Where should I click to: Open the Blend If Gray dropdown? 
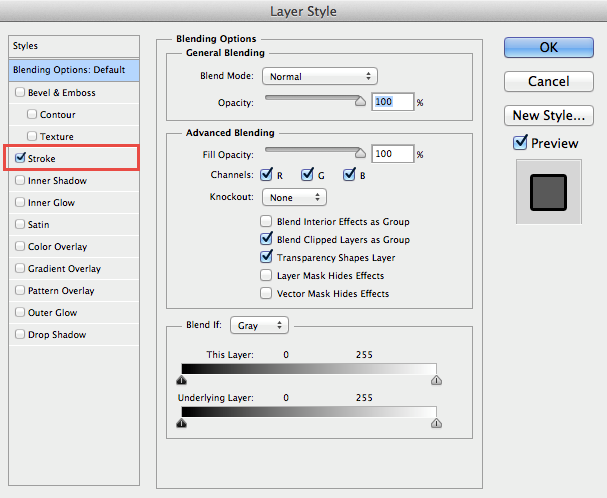pos(259,325)
